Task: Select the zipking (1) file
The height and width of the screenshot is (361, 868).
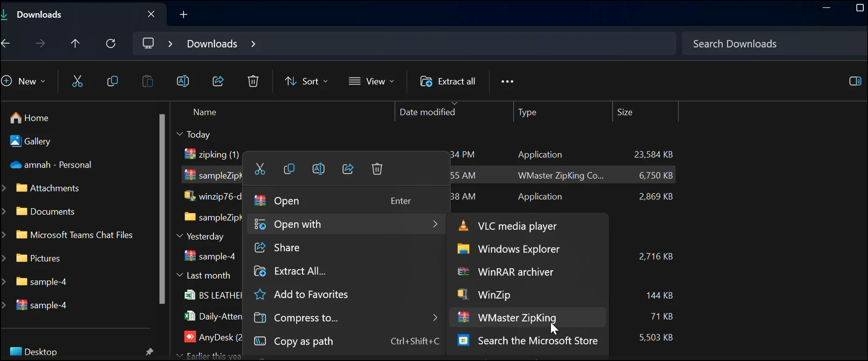Action: click(x=212, y=155)
